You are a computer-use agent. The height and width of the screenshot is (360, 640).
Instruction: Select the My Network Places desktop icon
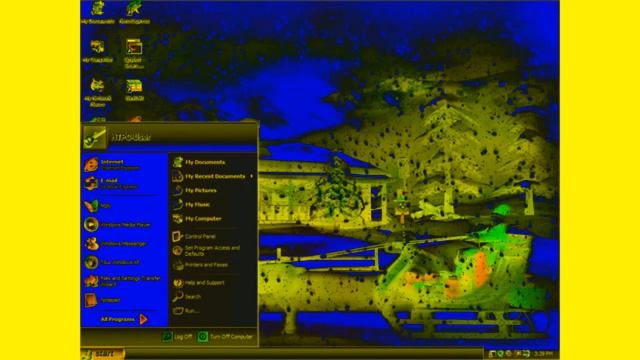[x=97, y=92]
